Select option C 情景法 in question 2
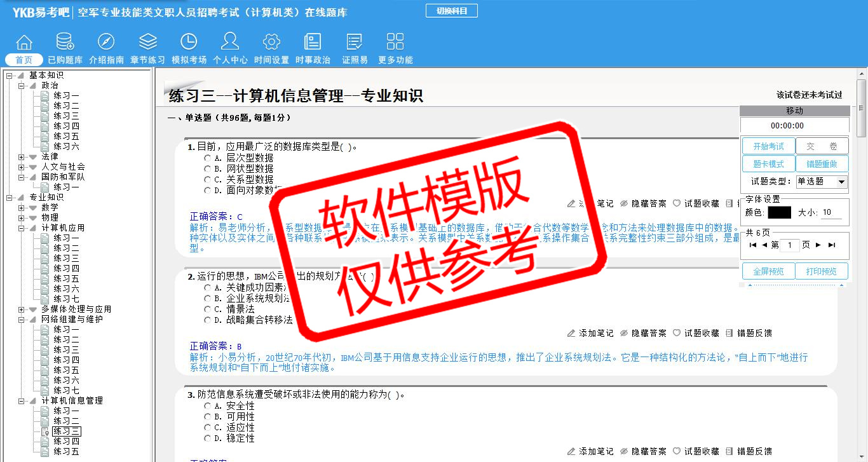This screenshot has height=462, width=868. (207, 309)
